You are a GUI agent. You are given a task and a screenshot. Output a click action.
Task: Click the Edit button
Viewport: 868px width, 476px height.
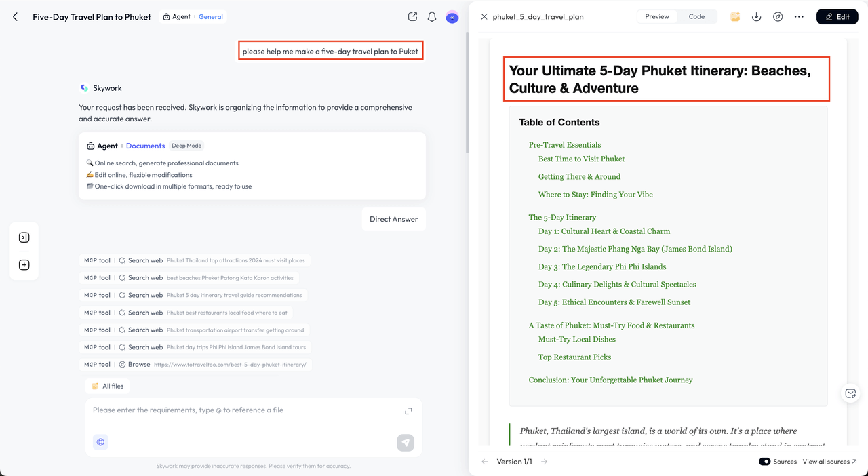837,17
